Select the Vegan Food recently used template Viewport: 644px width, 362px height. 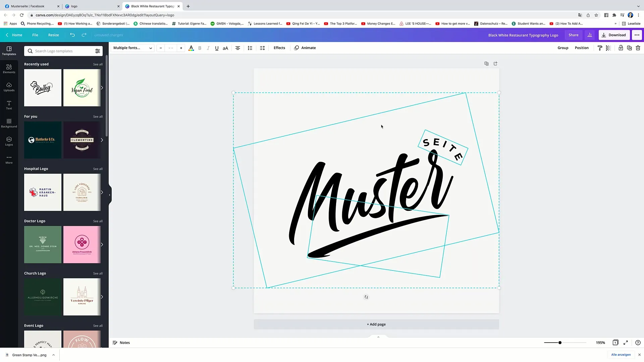point(82,87)
